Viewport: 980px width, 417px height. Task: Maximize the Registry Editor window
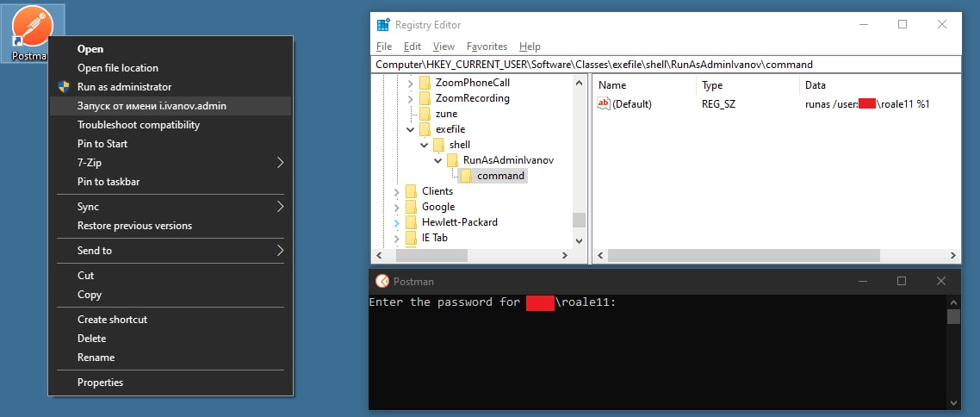pos(902,24)
